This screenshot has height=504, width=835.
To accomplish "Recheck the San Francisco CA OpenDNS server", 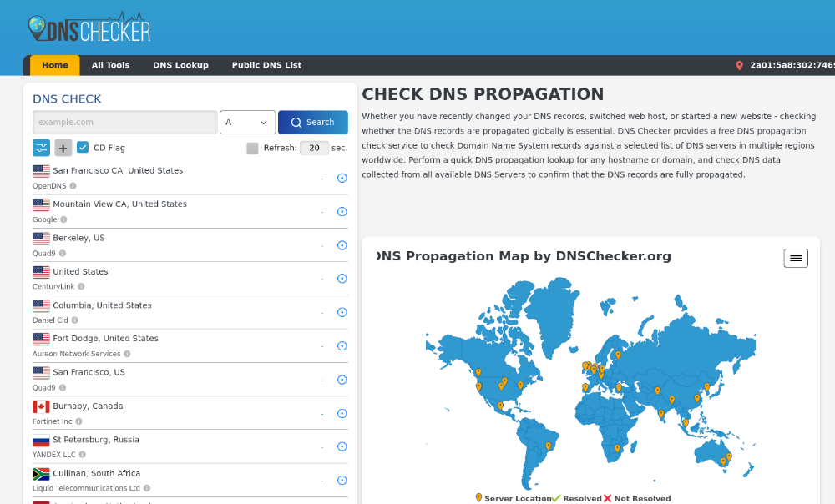I will point(342,178).
